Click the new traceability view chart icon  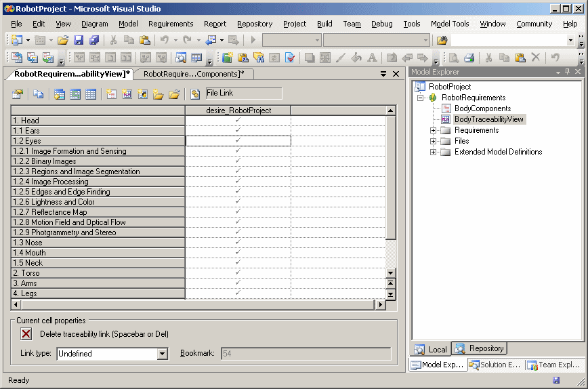(x=127, y=94)
